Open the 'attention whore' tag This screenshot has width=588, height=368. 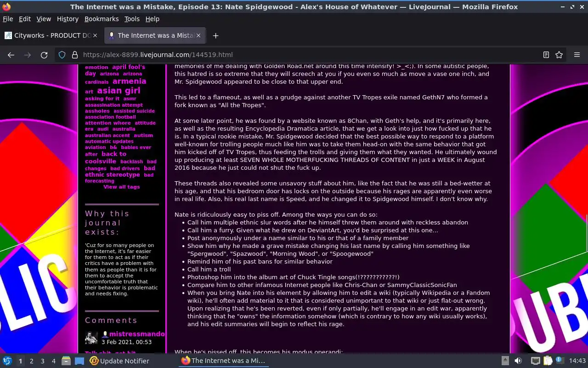[x=107, y=123]
